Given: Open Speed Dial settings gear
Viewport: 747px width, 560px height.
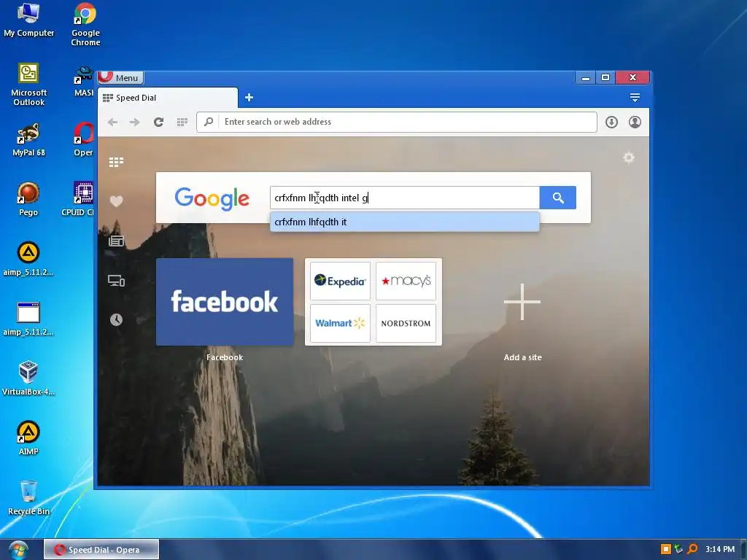Looking at the screenshot, I should point(629,157).
